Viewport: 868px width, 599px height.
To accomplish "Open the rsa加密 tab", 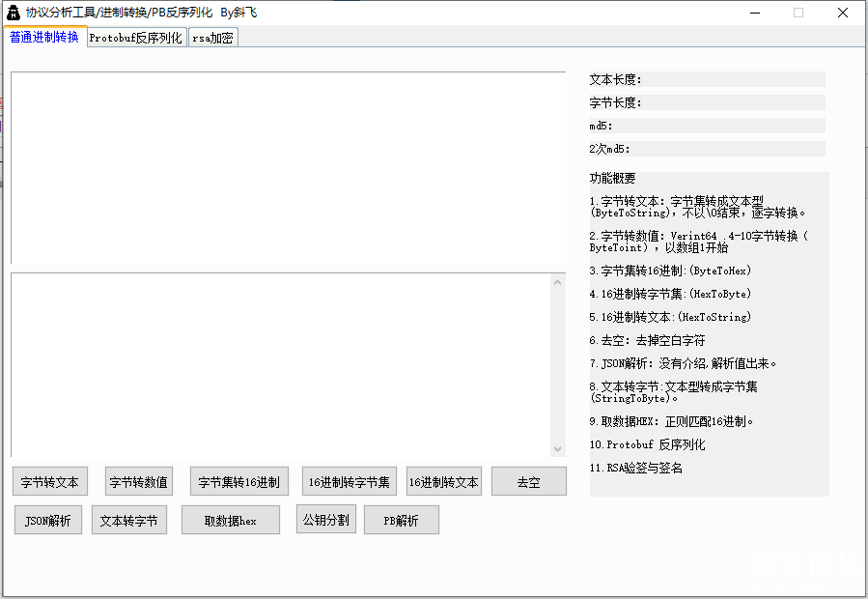I will (213, 38).
